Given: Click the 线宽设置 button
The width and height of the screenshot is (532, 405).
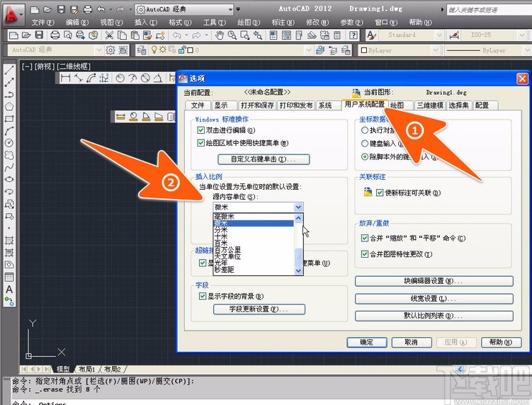Looking at the screenshot, I should coord(434,298).
